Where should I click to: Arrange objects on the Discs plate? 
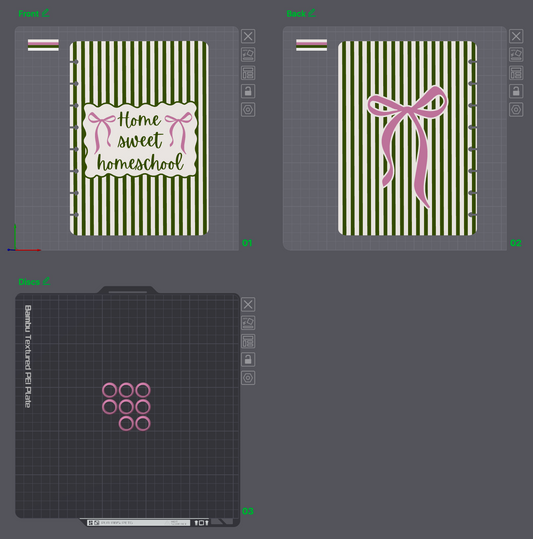pos(248,341)
